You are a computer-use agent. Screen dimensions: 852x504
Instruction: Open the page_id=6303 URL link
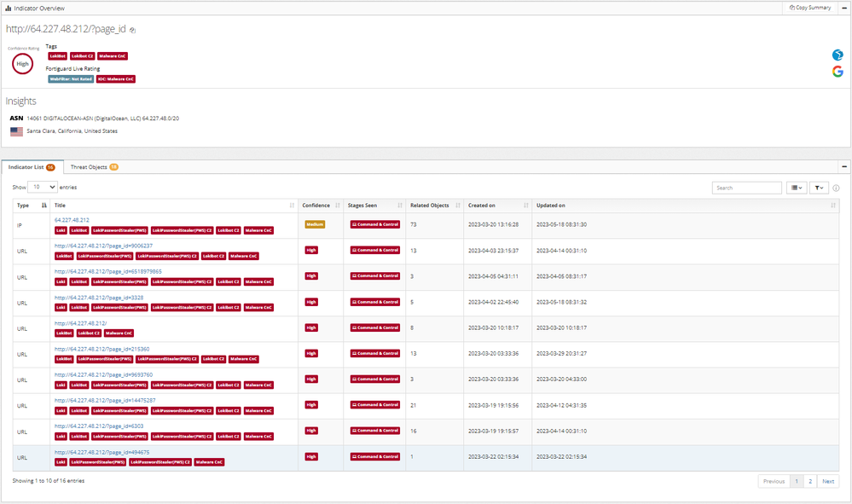point(99,426)
